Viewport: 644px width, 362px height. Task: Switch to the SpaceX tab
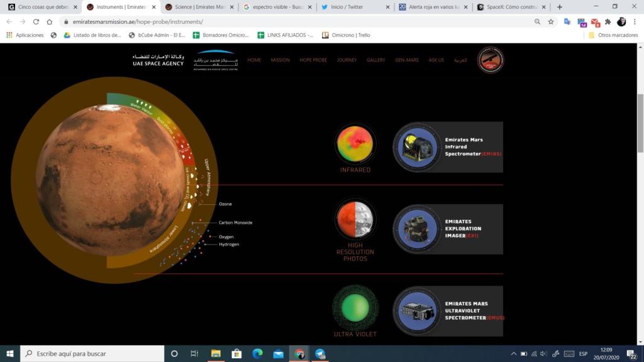(512, 7)
